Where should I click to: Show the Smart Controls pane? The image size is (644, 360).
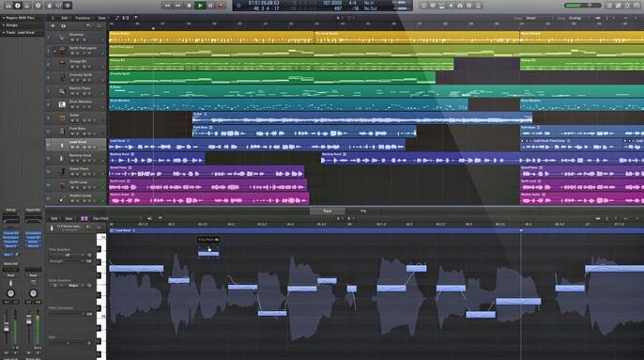[49, 6]
